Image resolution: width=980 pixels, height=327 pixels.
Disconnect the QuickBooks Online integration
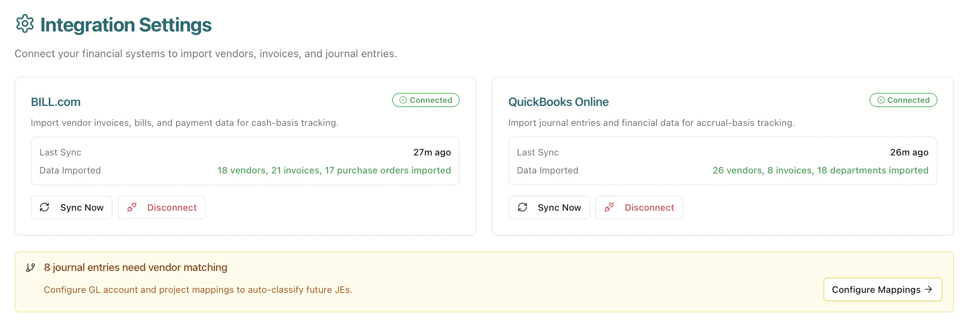[x=639, y=207]
